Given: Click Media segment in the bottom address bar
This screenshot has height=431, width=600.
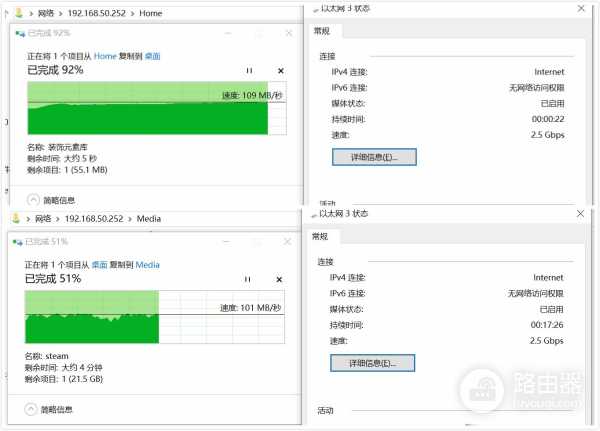Looking at the screenshot, I should (x=148, y=219).
